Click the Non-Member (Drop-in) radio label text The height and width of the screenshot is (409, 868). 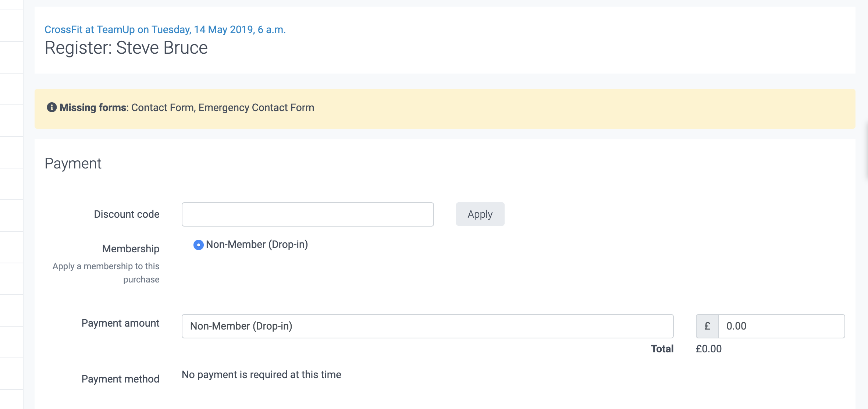point(257,245)
